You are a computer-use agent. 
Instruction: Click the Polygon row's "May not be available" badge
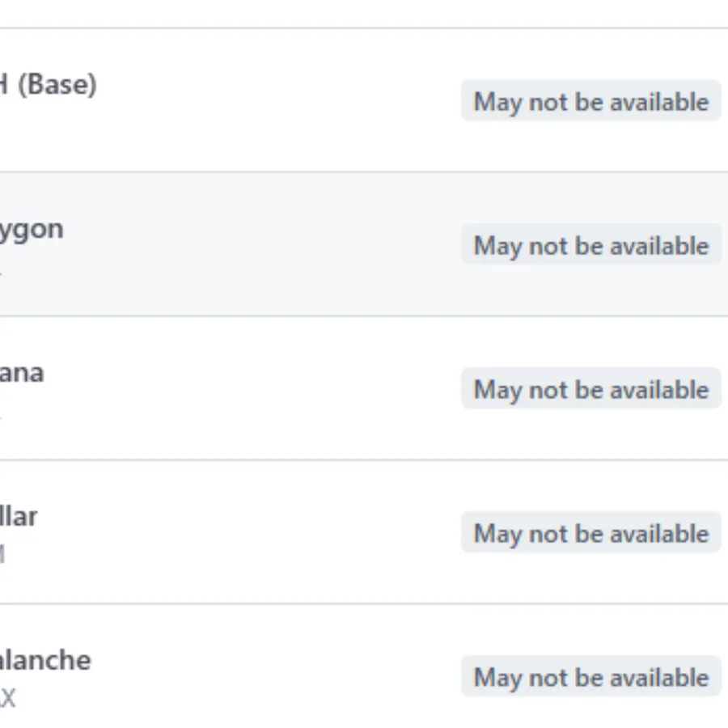click(x=590, y=246)
